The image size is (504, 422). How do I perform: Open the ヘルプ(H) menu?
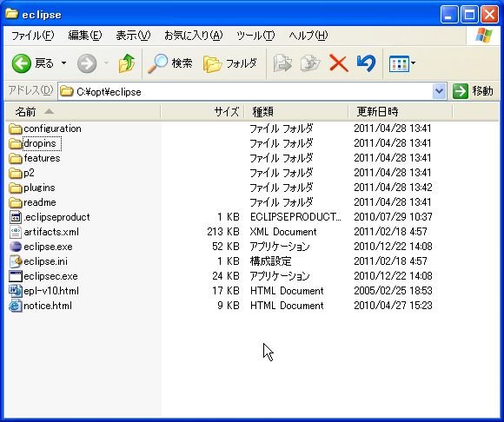click(308, 36)
